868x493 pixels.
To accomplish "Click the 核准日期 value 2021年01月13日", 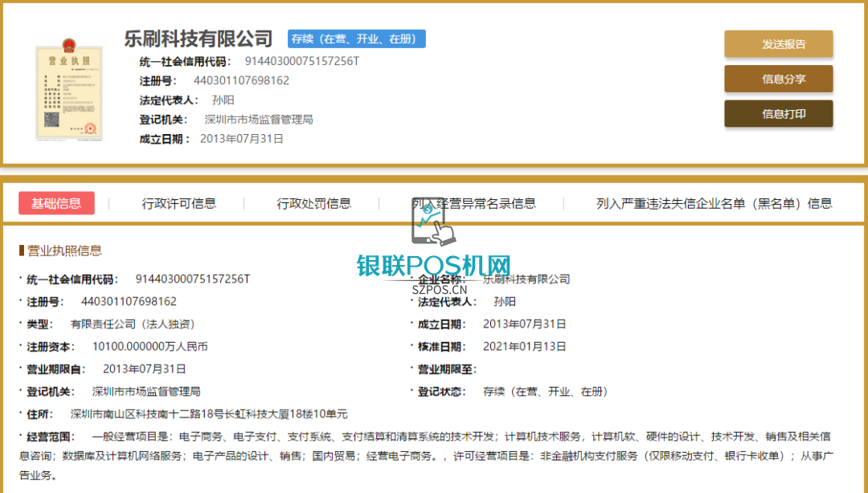I will point(525,347).
